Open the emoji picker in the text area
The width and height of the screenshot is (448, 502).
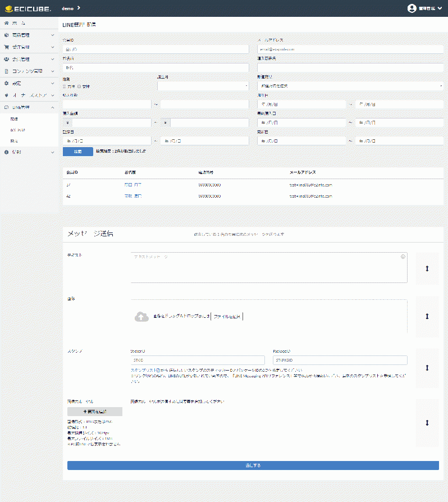pyautogui.click(x=403, y=257)
